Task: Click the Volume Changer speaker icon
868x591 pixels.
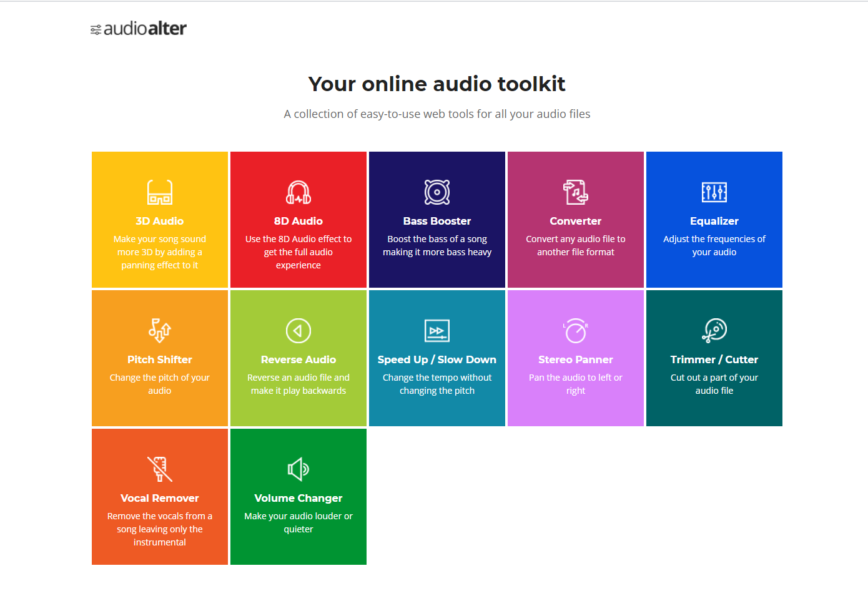Action: click(298, 469)
